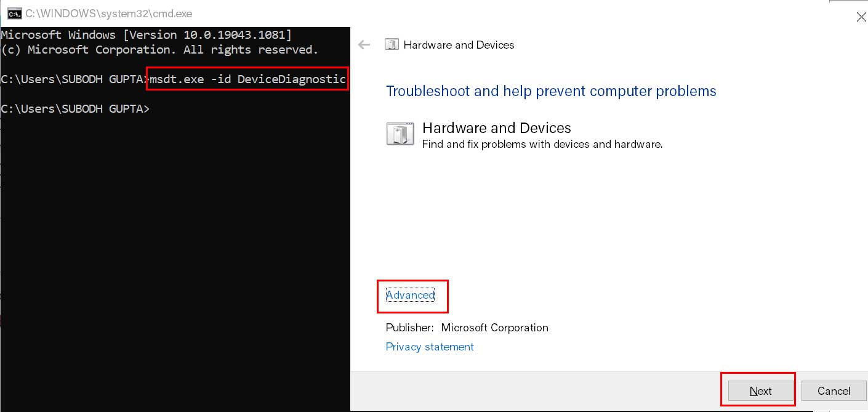
Task: Cancel the Hardware and Devices troubleshooter
Action: [x=834, y=391]
